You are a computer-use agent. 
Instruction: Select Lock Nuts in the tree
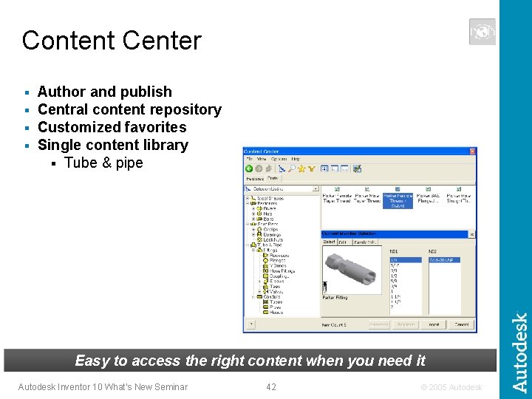(x=273, y=240)
